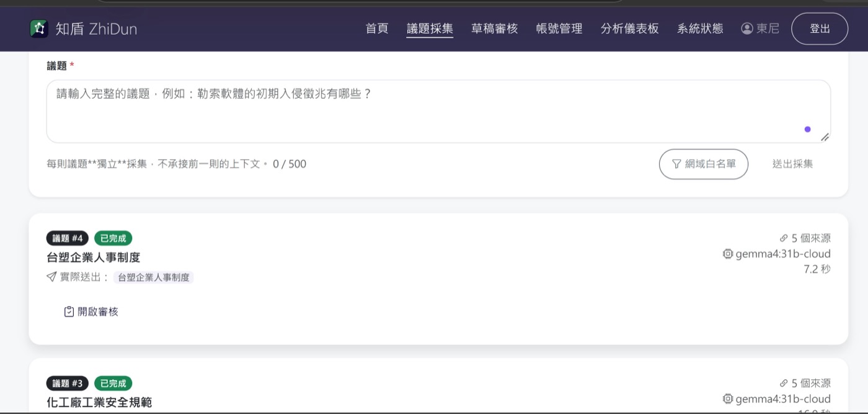Click the 7.2 秒 duration text

[x=817, y=269]
